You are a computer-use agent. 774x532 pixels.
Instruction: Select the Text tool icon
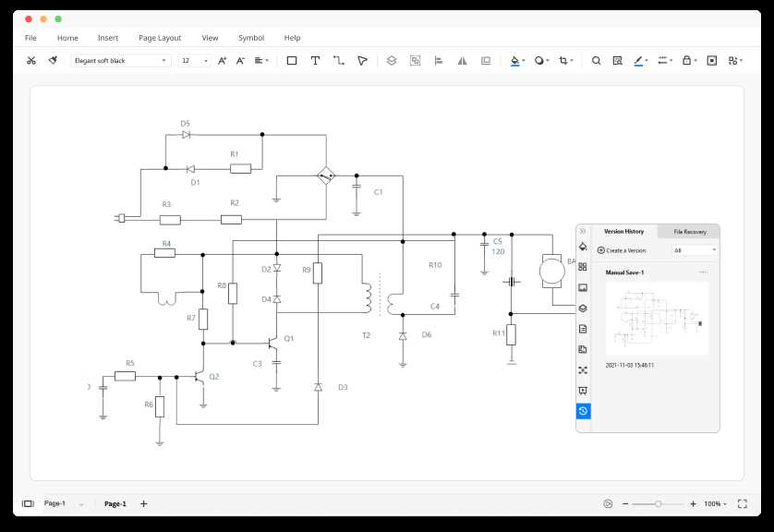tap(315, 61)
